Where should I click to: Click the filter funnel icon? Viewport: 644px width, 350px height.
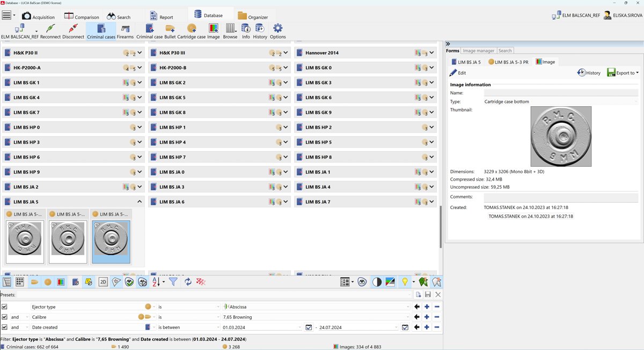[173, 282]
